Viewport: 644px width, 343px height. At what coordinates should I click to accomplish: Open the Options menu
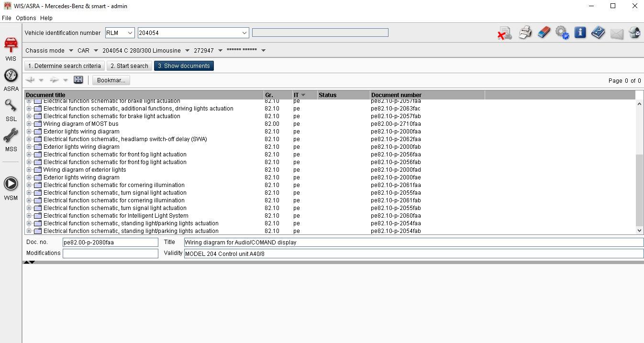pyautogui.click(x=26, y=18)
